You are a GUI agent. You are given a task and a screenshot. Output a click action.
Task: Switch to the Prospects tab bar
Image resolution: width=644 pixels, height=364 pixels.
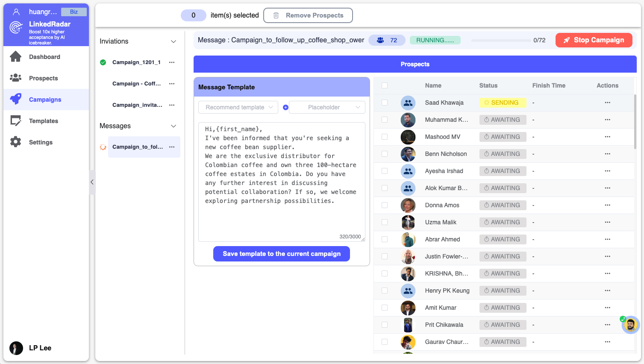click(415, 64)
